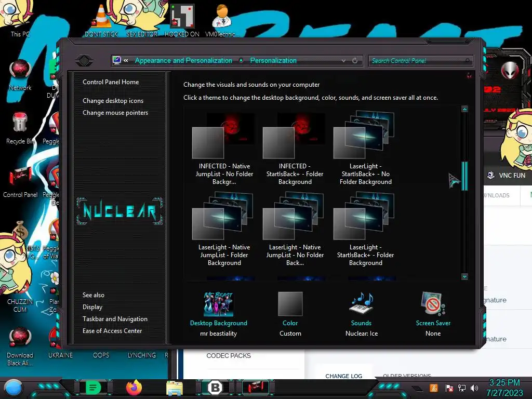Click Appearance and Personalization breadcrumb

click(x=183, y=61)
